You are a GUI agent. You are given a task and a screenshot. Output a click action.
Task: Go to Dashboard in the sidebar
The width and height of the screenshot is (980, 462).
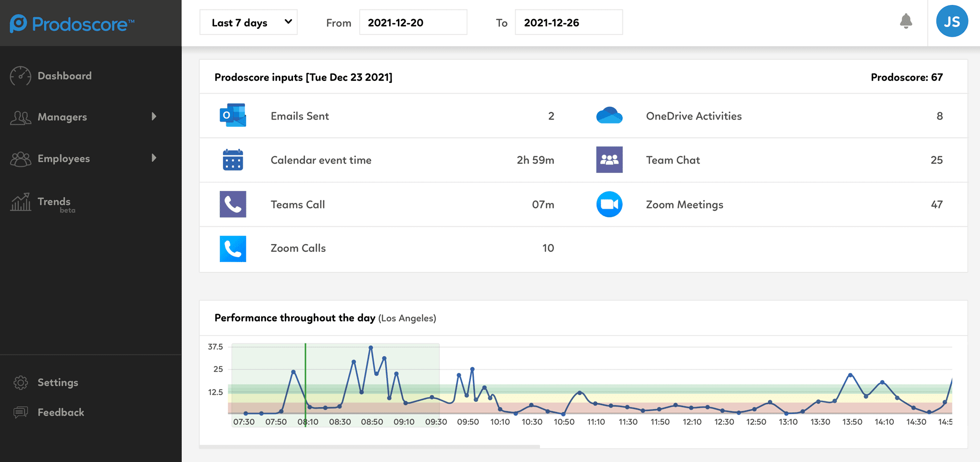65,76
